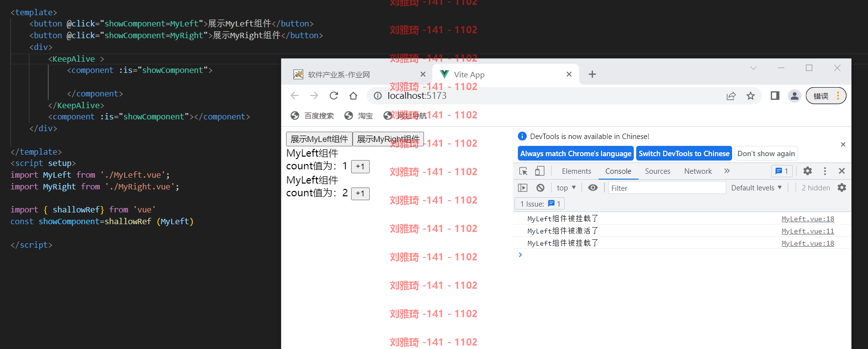Open a new browser tab
Image resolution: width=868 pixels, height=349 pixels.
(592, 74)
